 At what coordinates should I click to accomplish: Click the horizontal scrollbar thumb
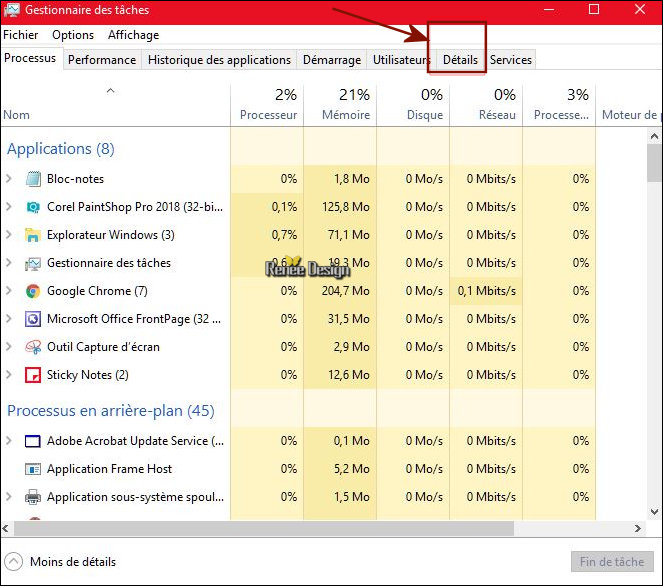(x=264, y=528)
